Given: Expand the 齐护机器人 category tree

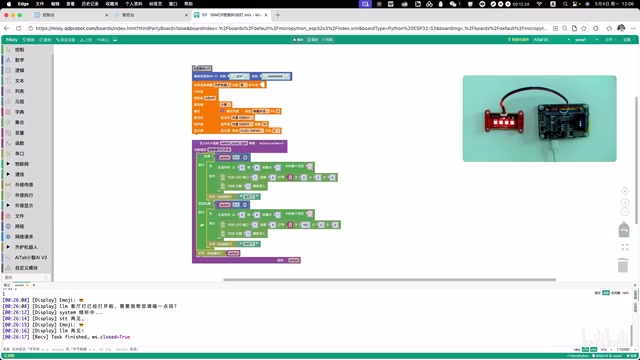Looking at the screenshot, I should (x=8, y=247).
